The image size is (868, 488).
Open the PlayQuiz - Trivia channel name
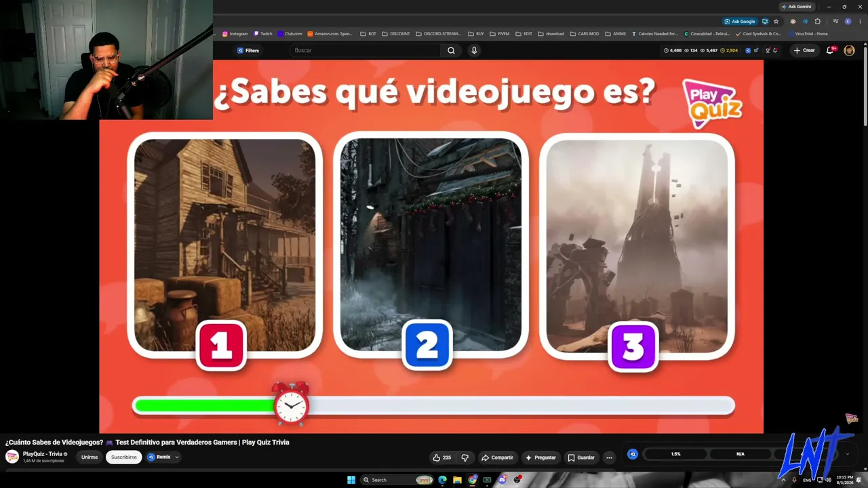pyautogui.click(x=43, y=454)
